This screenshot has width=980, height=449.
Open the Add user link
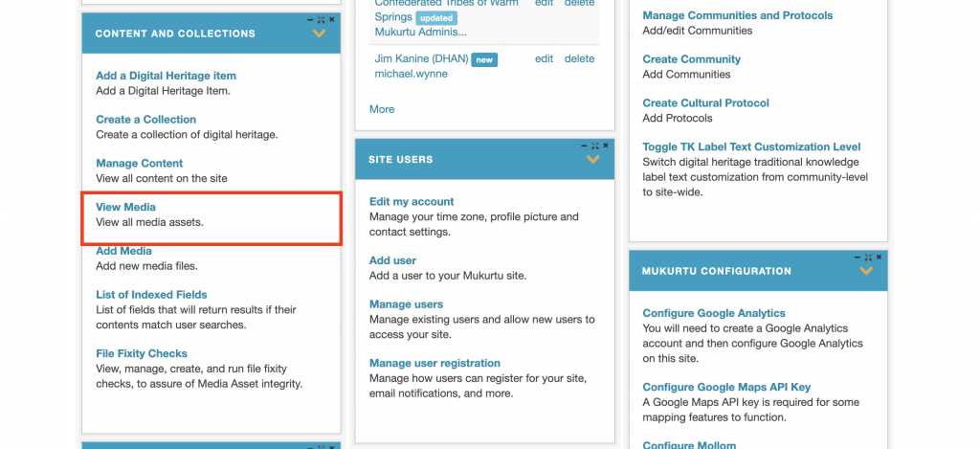tap(392, 260)
